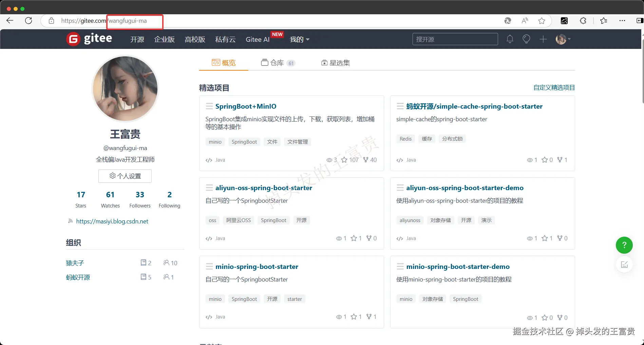Viewport: 644px width, 345px height.
Task: Click the lightbulb icon in the header
Action: [x=526, y=39]
